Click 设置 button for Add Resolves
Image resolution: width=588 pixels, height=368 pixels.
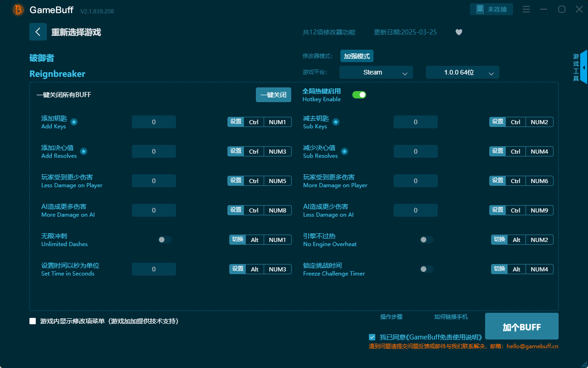pos(236,151)
